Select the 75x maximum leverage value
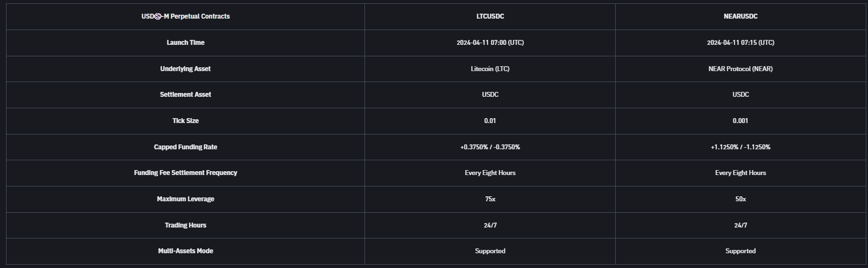 pyautogui.click(x=490, y=199)
